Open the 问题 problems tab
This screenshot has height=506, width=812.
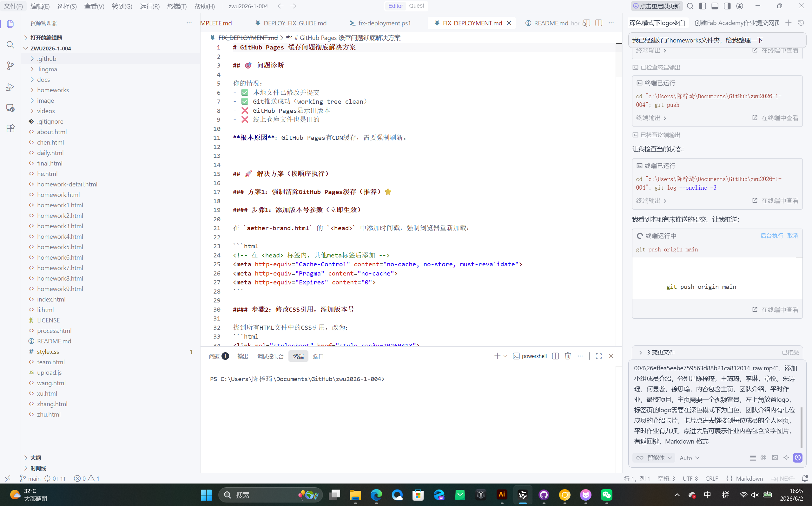[219, 356]
